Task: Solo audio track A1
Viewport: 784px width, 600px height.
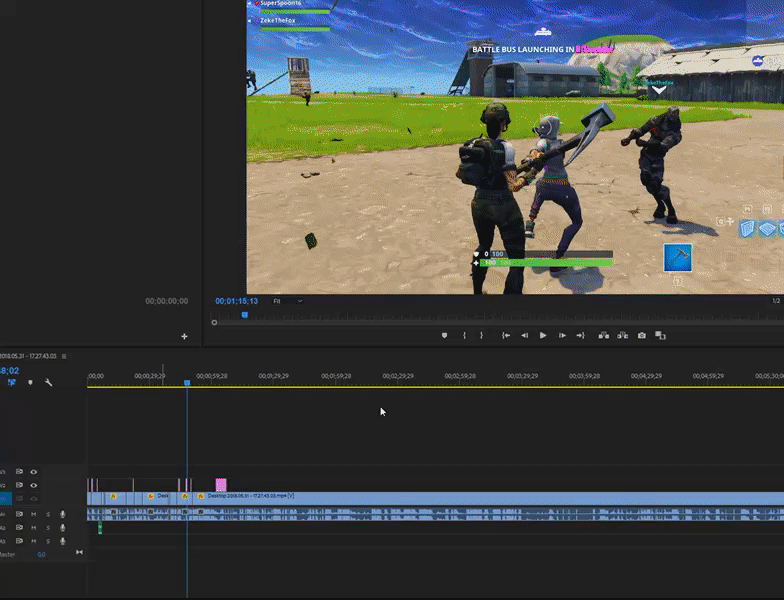Action: click(x=48, y=514)
